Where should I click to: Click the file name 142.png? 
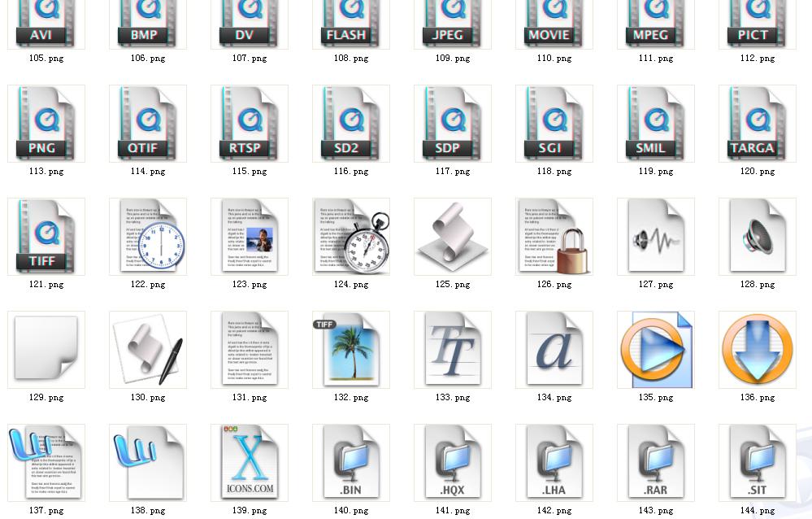pyautogui.click(x=554, y=510)
